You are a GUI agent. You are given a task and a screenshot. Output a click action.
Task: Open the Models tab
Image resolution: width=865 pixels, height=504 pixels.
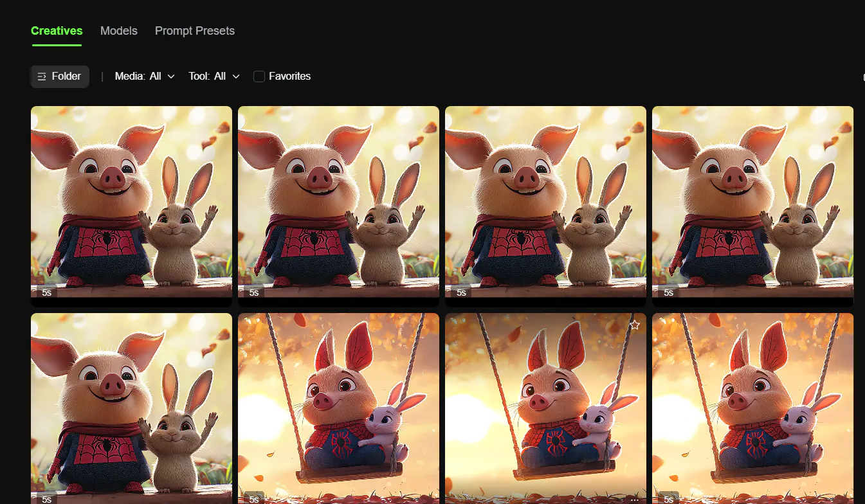pyautogui.click(x=119, y=31)
